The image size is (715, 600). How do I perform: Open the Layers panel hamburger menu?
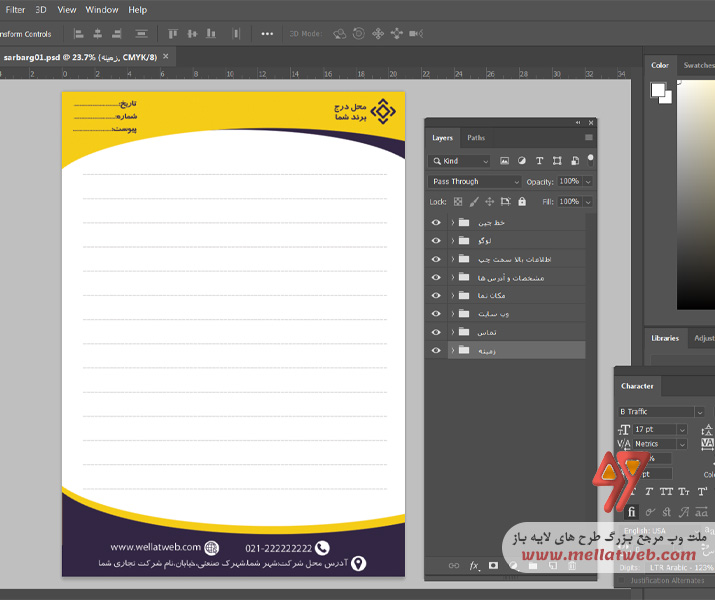[x=589, y=138]
